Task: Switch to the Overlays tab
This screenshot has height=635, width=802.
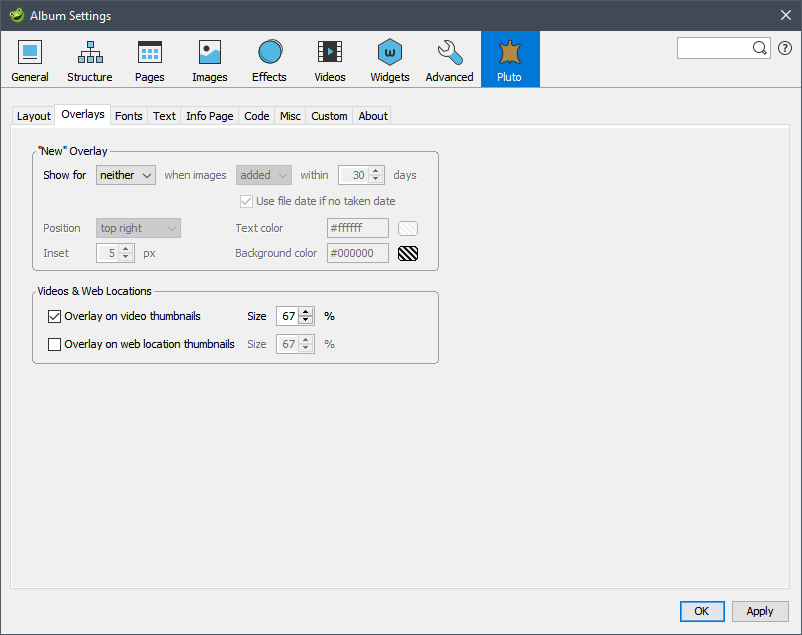Action: coord(83,115)
